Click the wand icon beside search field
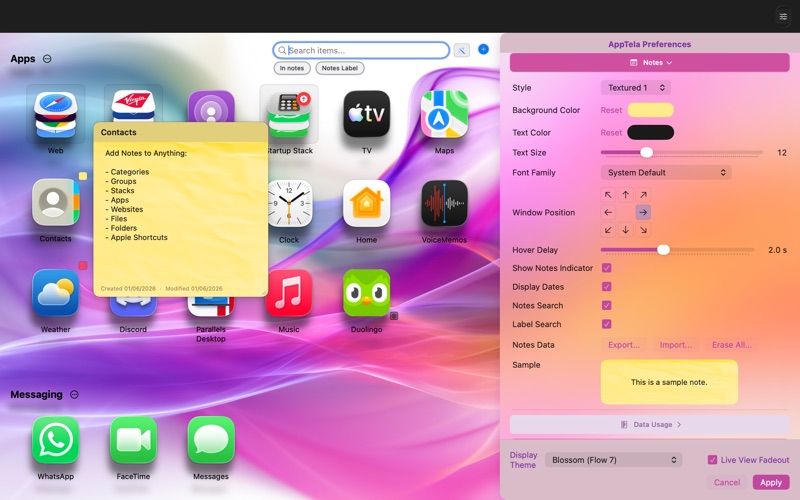The height and width of the screenshot is (500, 800). coord(462,50)
